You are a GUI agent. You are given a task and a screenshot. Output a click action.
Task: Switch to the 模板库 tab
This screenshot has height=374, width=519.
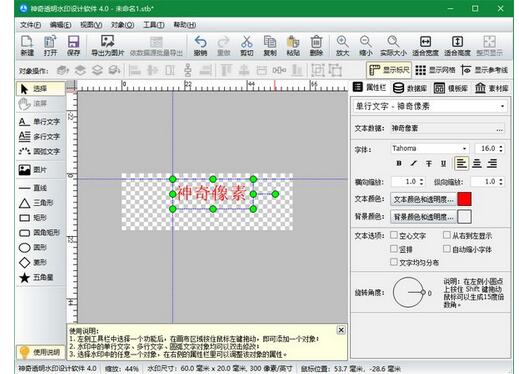[451, 88]
